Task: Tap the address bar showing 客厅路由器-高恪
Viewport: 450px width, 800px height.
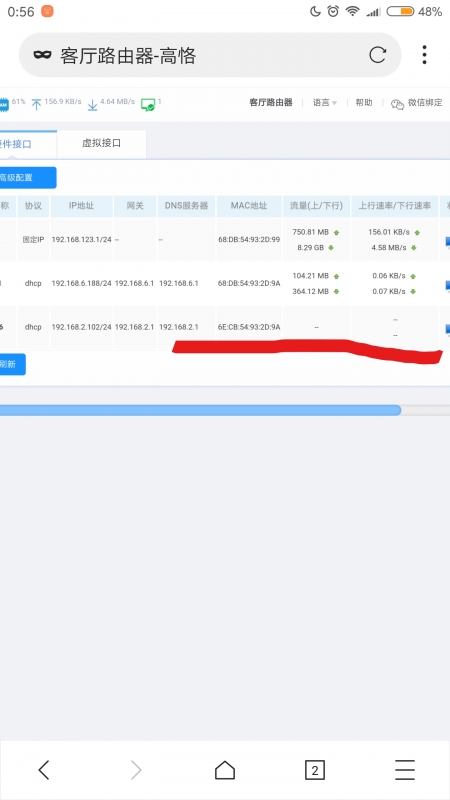Action: (210, 55)
